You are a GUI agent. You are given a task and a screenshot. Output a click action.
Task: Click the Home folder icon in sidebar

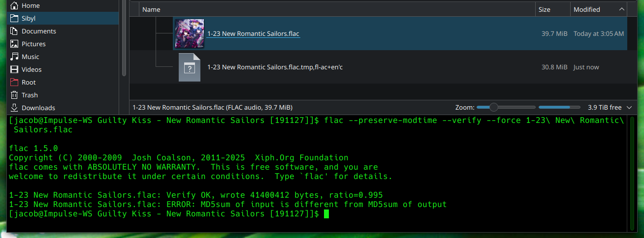pos(14,5)
